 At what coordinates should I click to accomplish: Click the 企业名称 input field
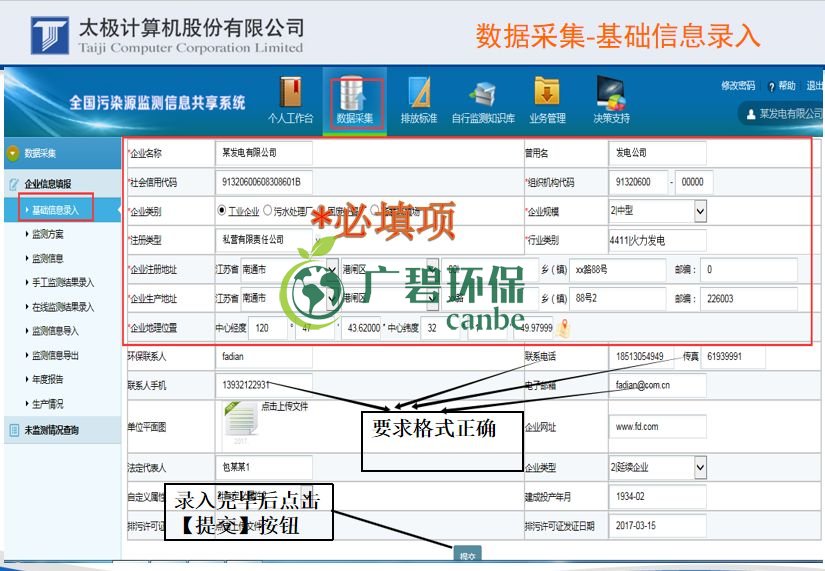click(x=265, y=153)
